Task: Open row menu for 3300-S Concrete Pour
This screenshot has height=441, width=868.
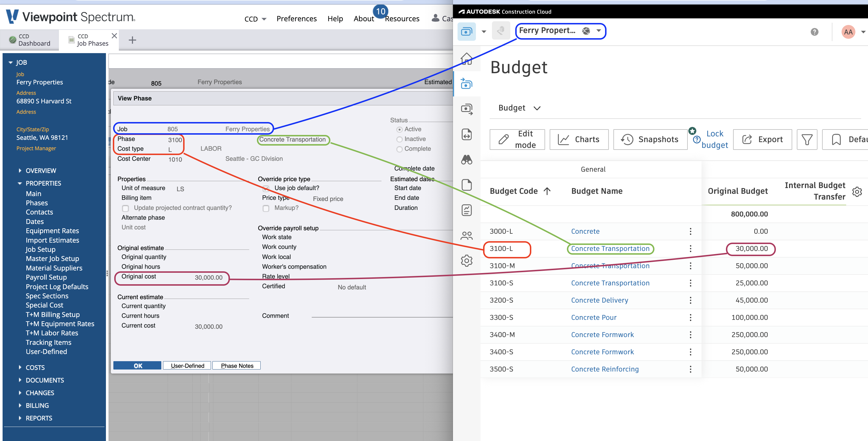Action: (690, 317)
